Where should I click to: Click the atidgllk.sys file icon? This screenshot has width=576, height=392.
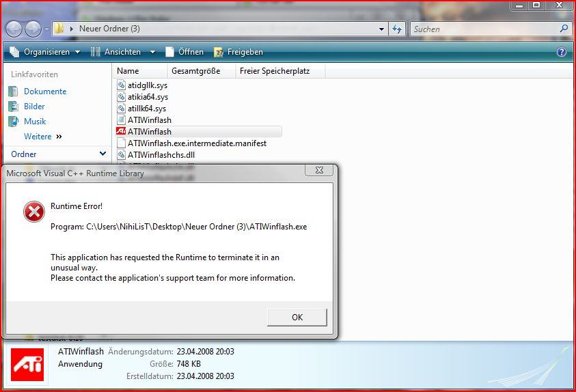(x=121, y=85)
